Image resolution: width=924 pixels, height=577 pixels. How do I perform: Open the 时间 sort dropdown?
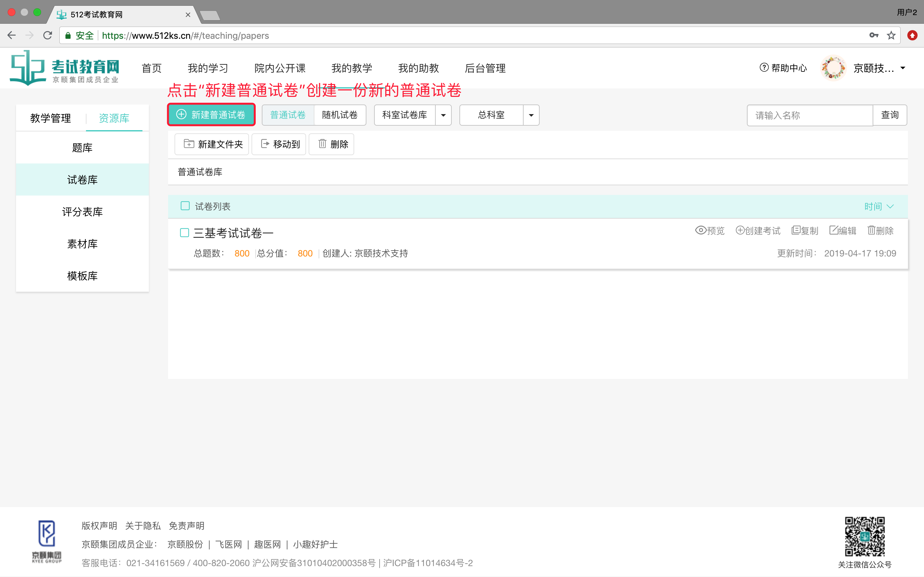pos(878,206)
